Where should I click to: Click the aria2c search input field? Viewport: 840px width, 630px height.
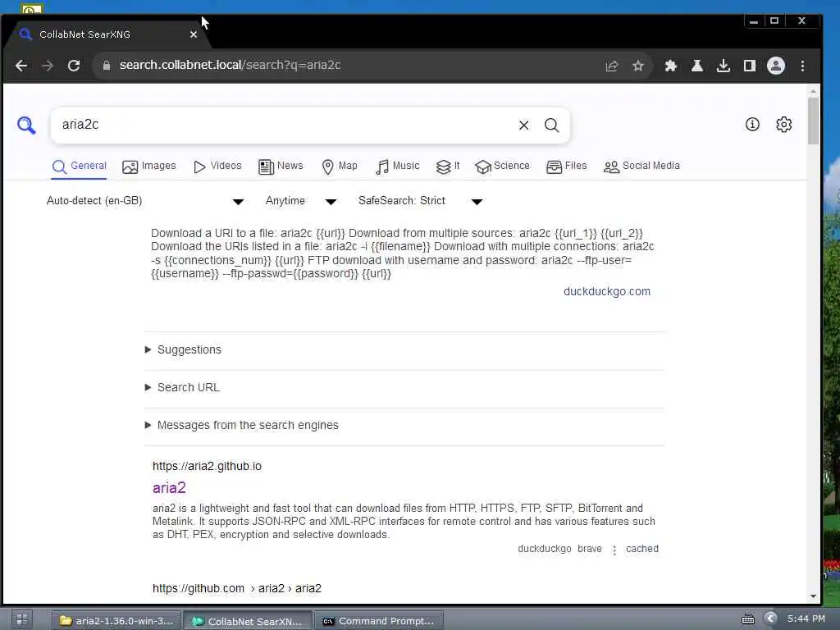pos(284,125)
